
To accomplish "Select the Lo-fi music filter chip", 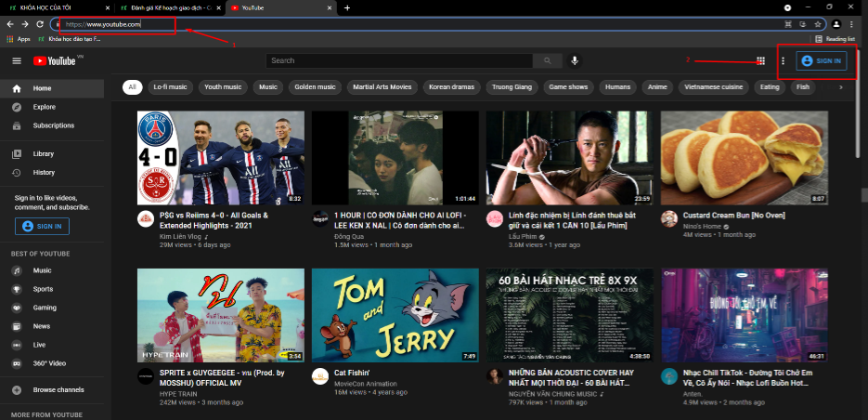I will point(170,87).
